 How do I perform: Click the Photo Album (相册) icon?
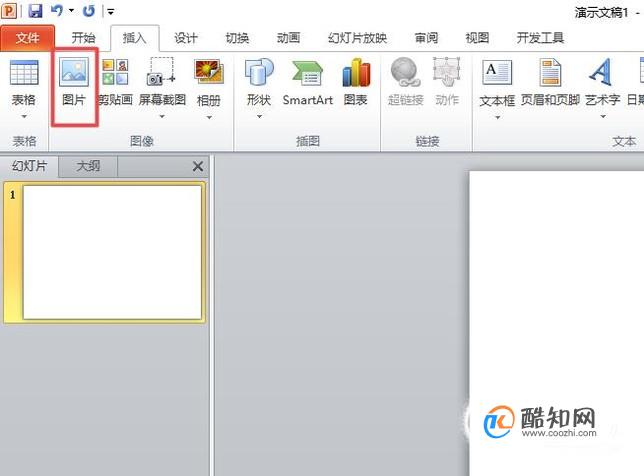click(x=209, y=73)
